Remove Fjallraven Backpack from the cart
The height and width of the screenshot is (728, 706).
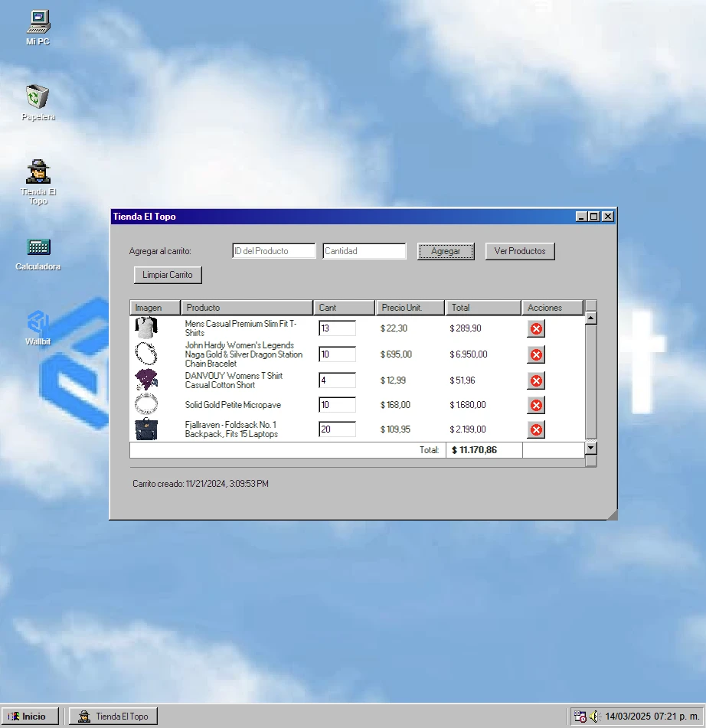pyautogui.click(x=536, y=429)
